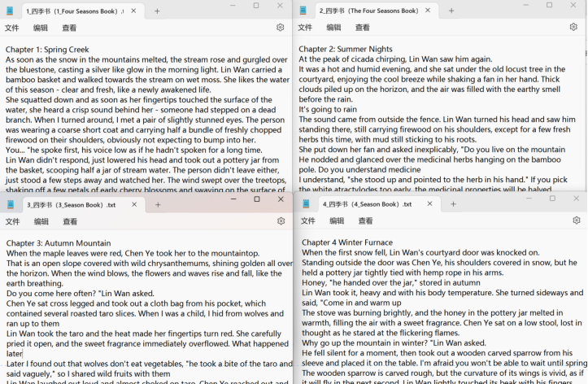
Task: Click the line 'Do you come here often? "Lin Wan asked.'
Action: click(x=81, y=293)
